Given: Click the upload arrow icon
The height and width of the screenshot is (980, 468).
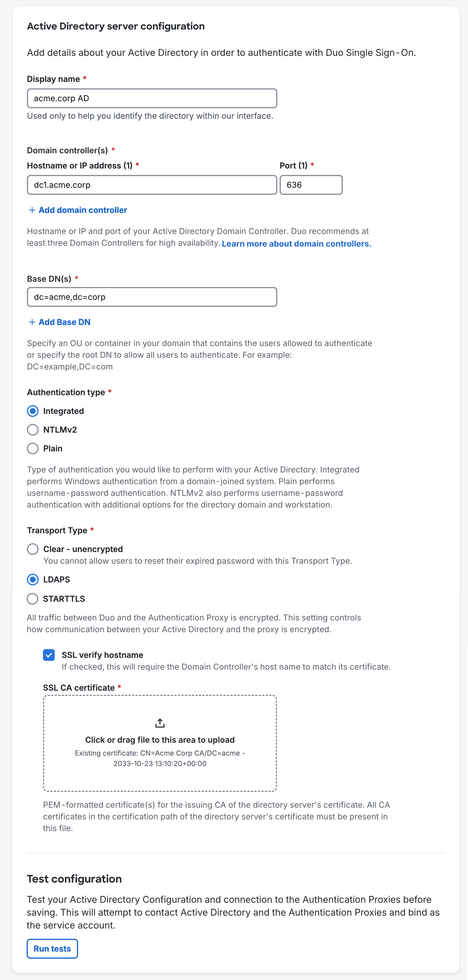Looking at the screenshot, I should [160, 723].
